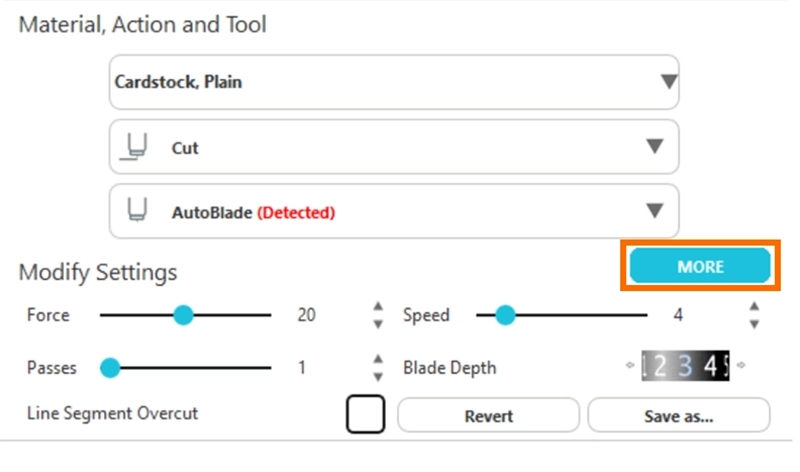Decrease Passes with the down arrow

tap(377, 376)
